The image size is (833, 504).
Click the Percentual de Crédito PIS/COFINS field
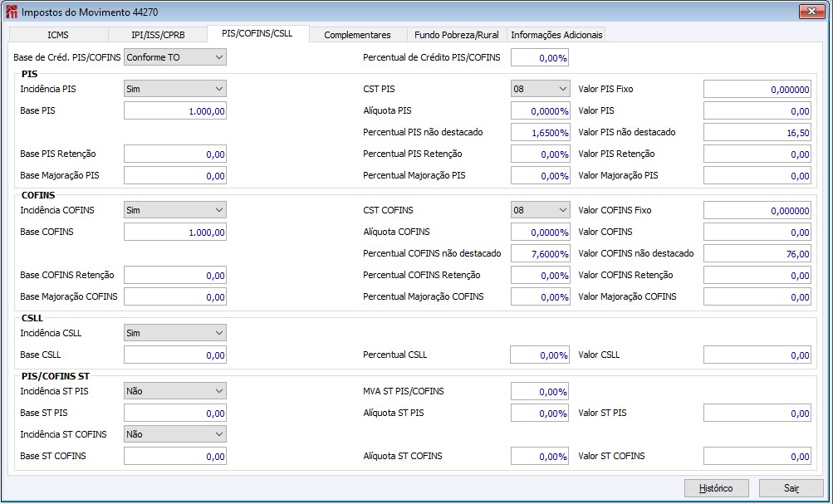(x=539, y=58)
